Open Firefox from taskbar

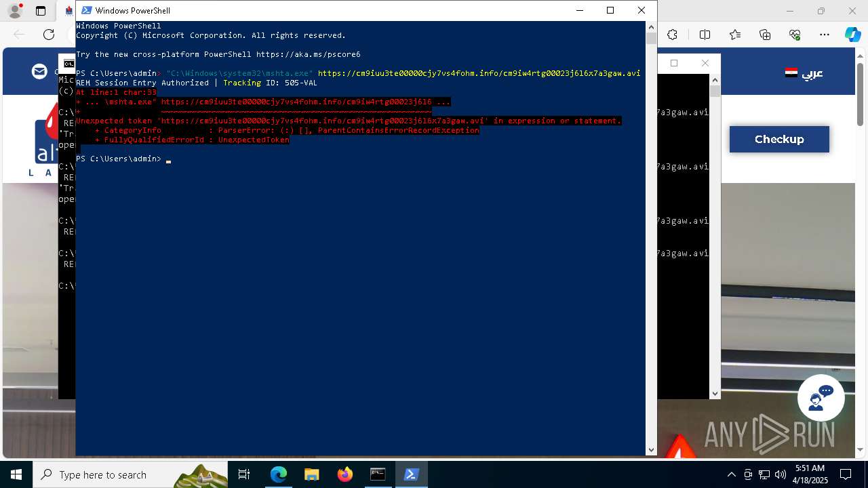point(344,474)
